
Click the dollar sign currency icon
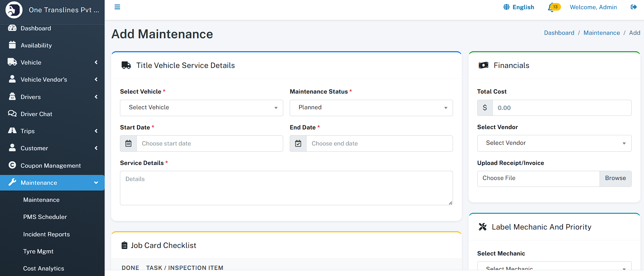485,108
